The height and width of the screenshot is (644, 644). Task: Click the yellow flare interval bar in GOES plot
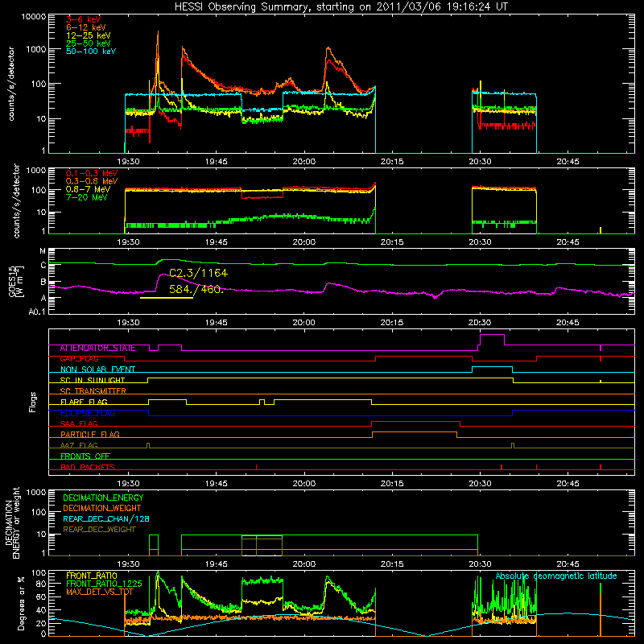click(x=167, y=298)
